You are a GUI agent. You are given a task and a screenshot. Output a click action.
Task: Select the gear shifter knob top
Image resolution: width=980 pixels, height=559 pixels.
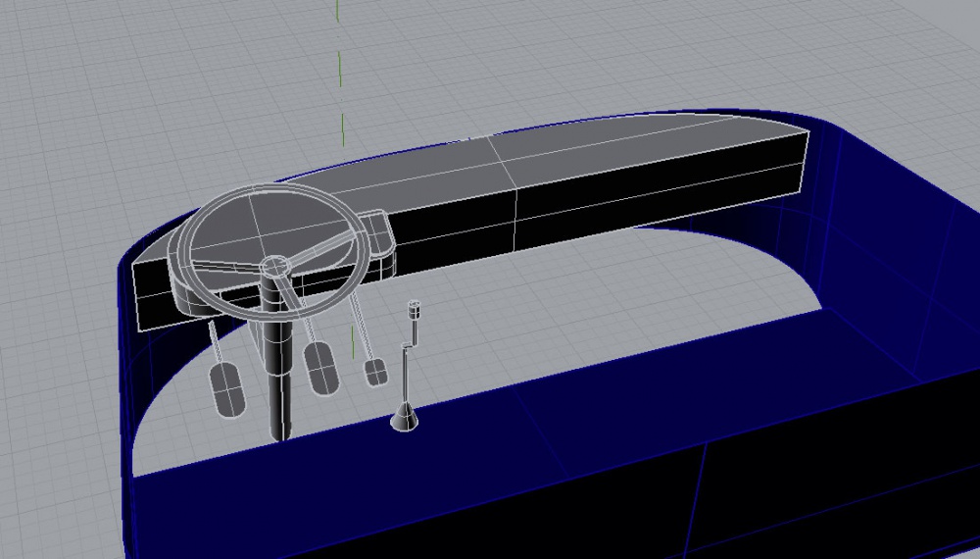click(414, 308)
